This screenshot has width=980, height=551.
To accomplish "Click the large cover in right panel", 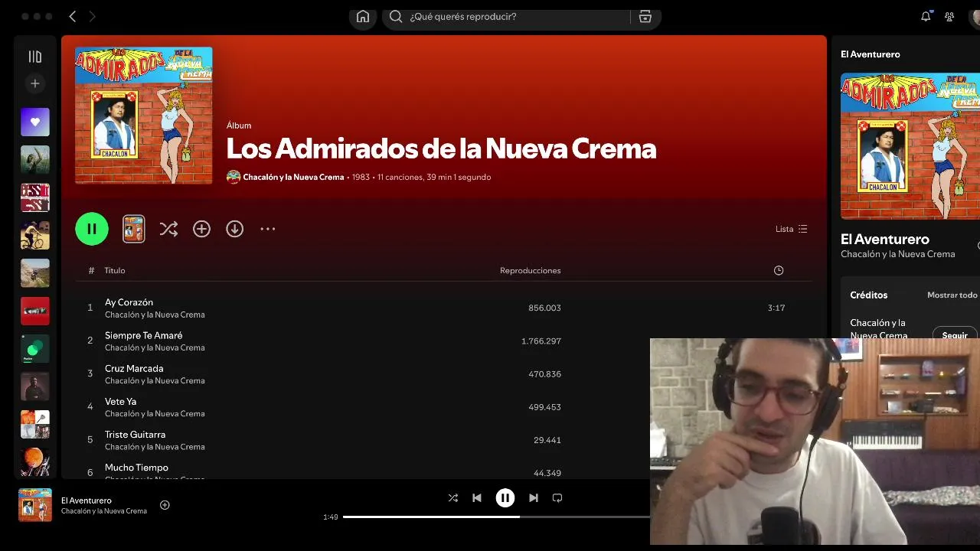I will point(910,146).
